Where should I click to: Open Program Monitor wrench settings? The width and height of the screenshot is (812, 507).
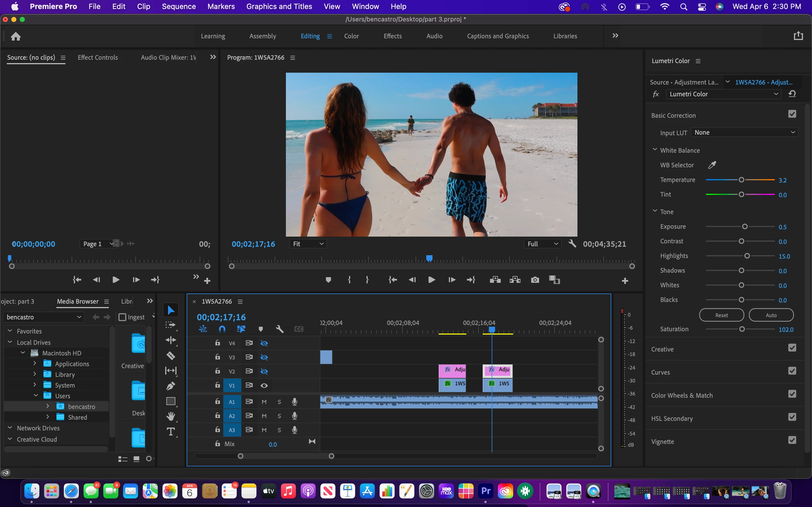click(572, 244)
